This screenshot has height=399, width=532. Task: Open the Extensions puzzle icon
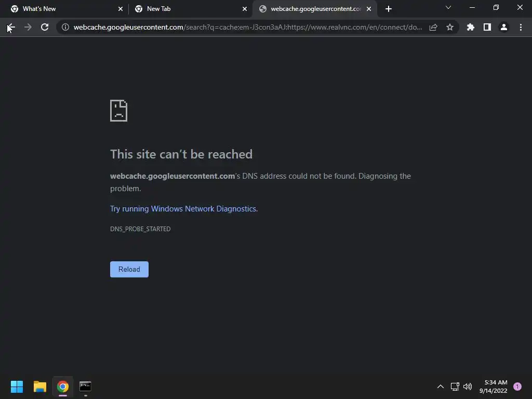[x=471, y=27]
